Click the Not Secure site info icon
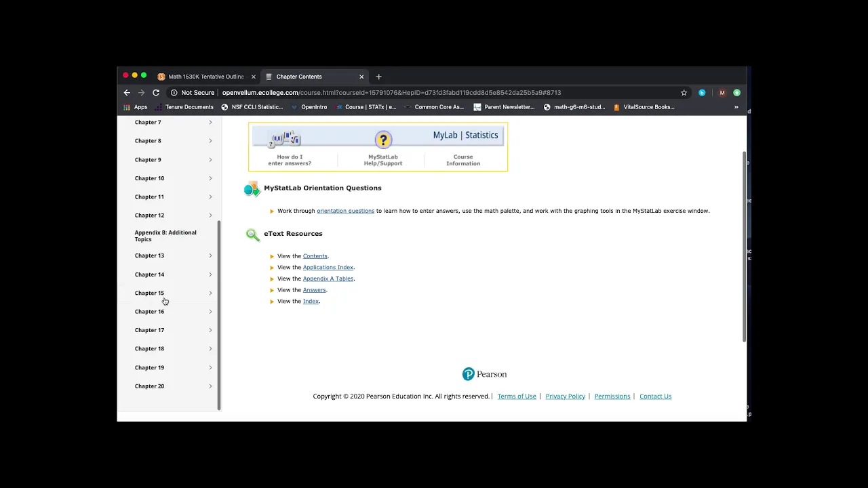Screen dimensions: 868x488 click(174, 93)
